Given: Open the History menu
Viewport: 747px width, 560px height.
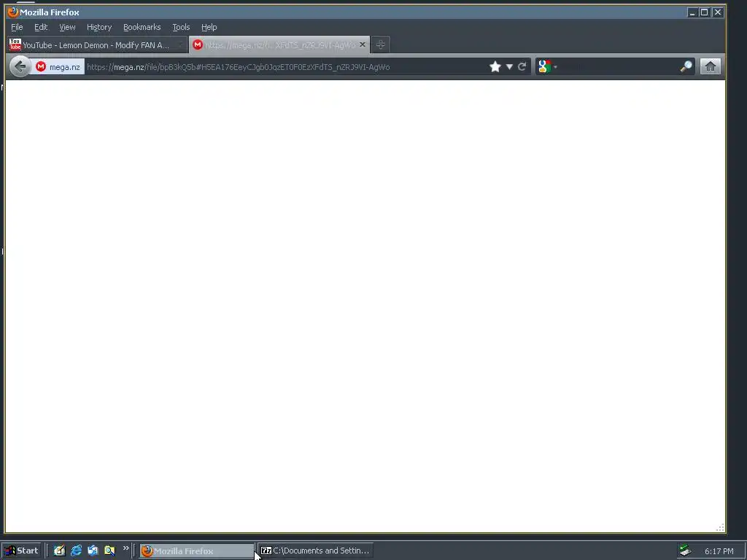Looking at the screenshot, I should point(99,27).
